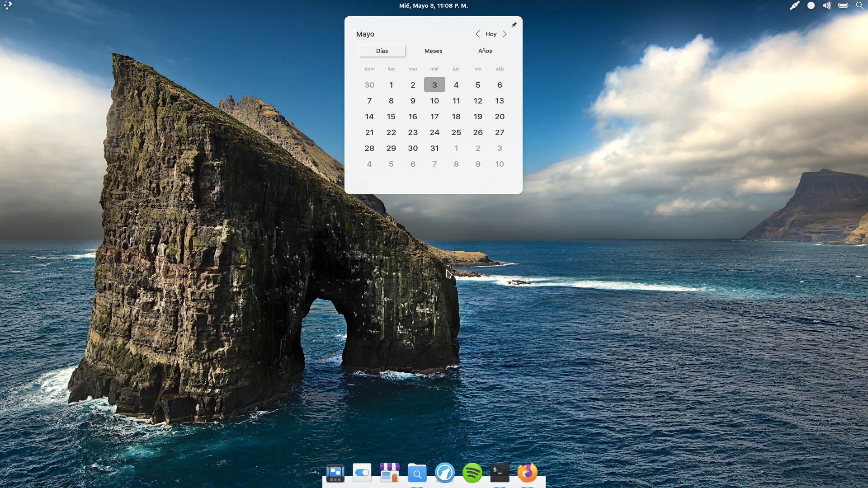
Task: Select greyed June 7 in last row
Action: (x=434, y=164)
